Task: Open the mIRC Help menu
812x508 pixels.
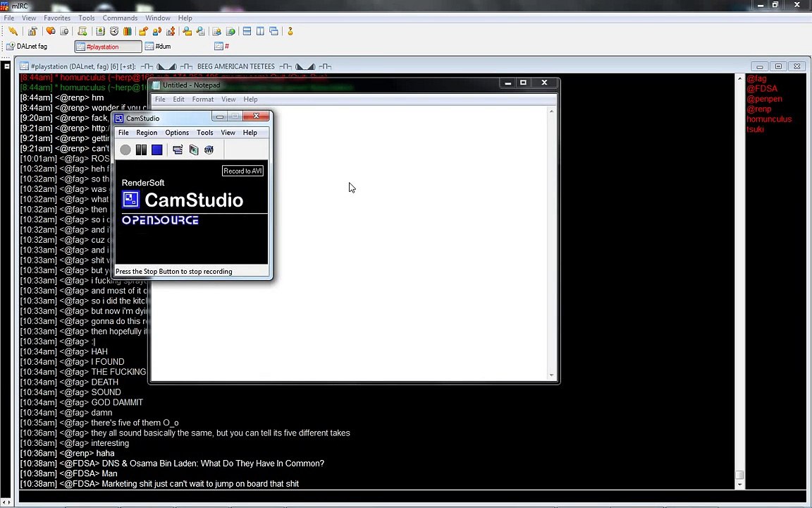Action: (x=185, y=18)
